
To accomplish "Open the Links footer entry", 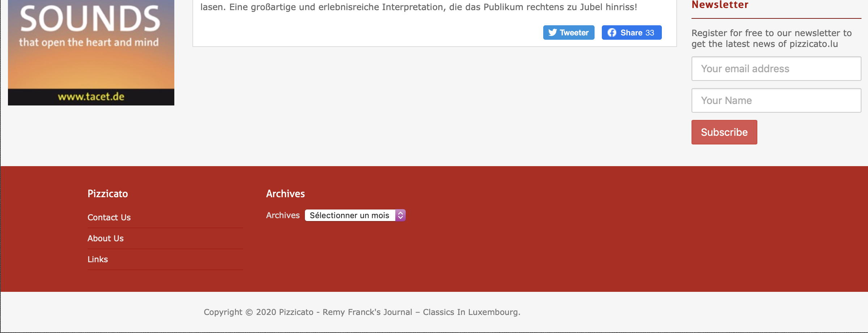I will coord(98,259).
